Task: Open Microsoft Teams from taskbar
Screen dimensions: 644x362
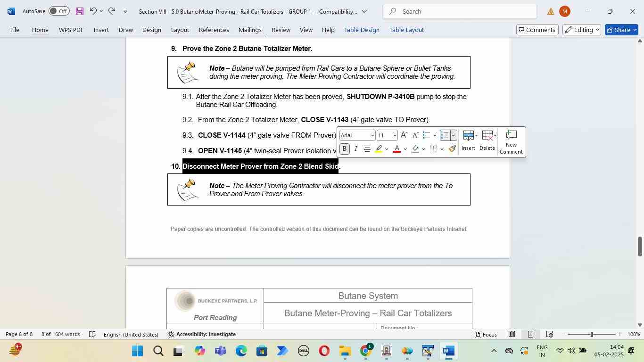Action: 221,351
